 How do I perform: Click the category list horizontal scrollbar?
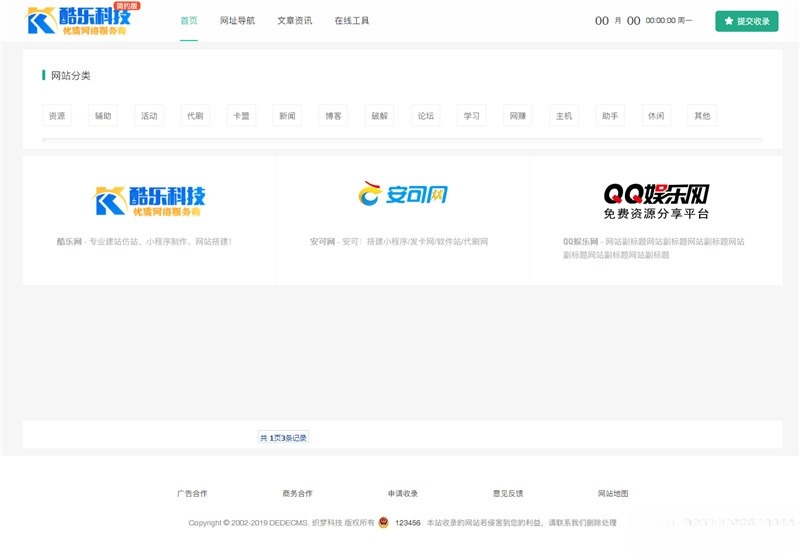pos(403,140)
